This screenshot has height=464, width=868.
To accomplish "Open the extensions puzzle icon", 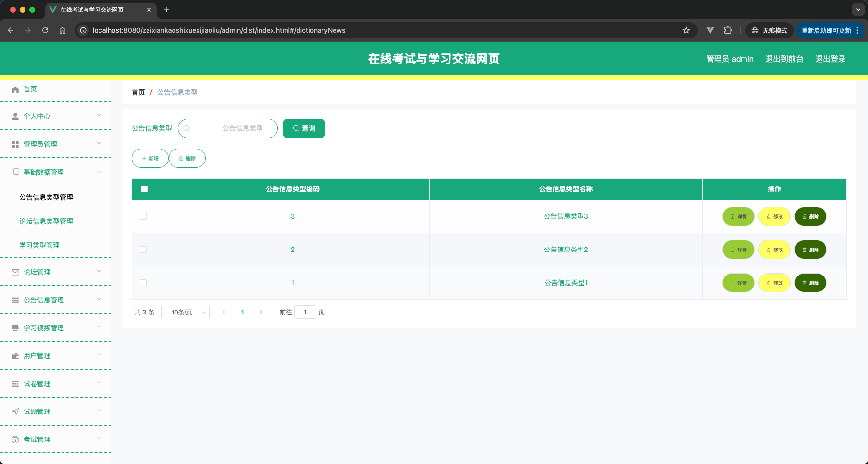I will pos(728,30).
